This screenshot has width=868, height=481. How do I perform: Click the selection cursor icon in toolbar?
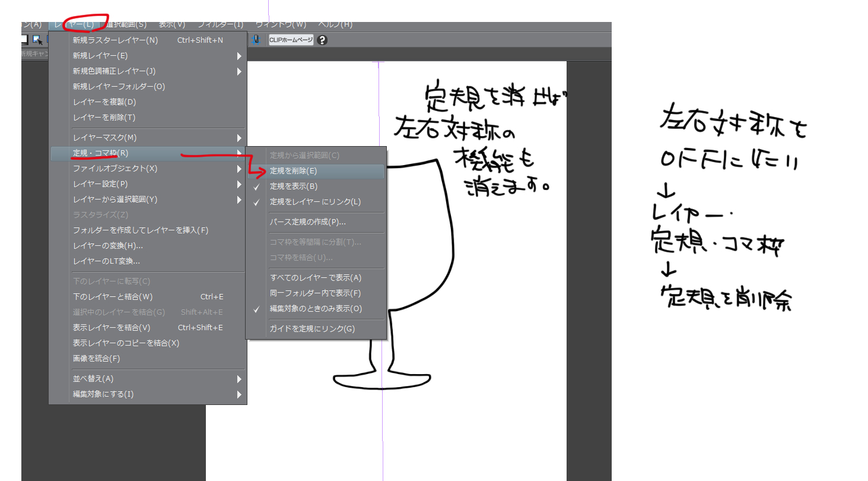tap(37, 40)
